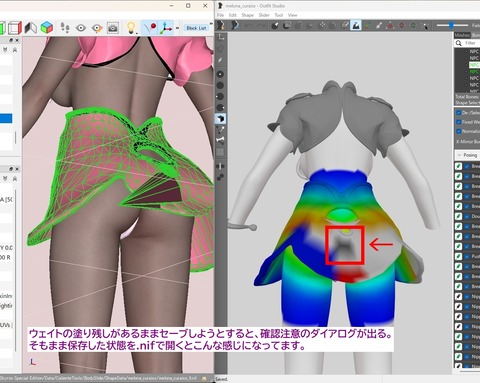Viewport: 480px width, 383px height.
Task: Click the flip/mirror view icon in NifSkope
Action: point(31,28)
